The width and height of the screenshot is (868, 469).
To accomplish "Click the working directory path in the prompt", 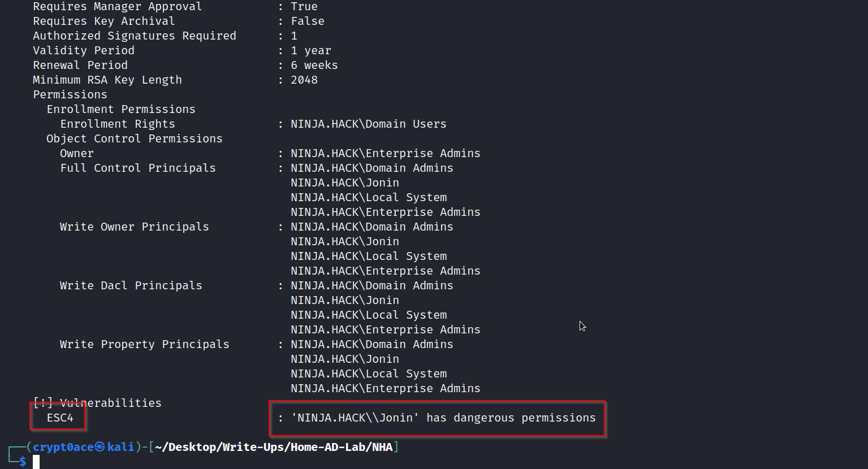I will pos(274,447).
